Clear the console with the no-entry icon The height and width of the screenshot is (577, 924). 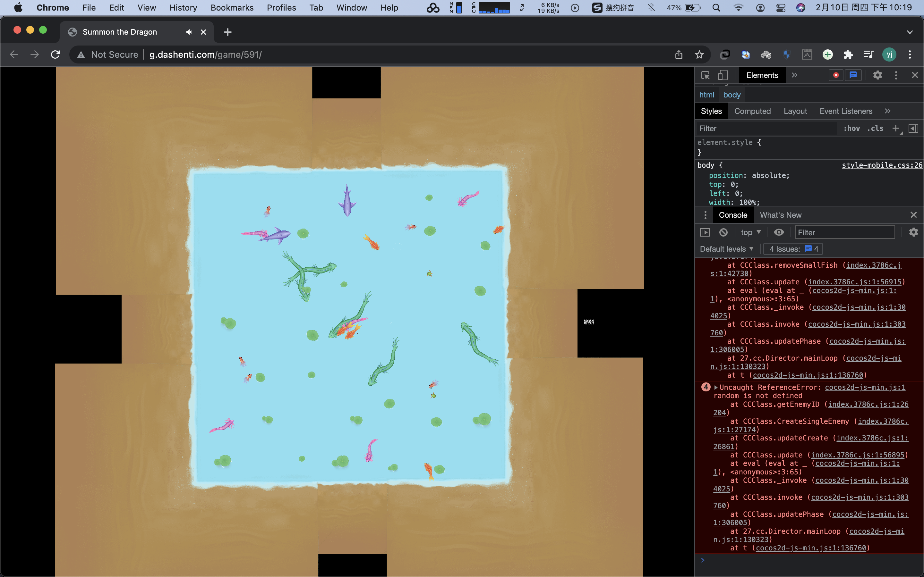(x=723, y=232)
